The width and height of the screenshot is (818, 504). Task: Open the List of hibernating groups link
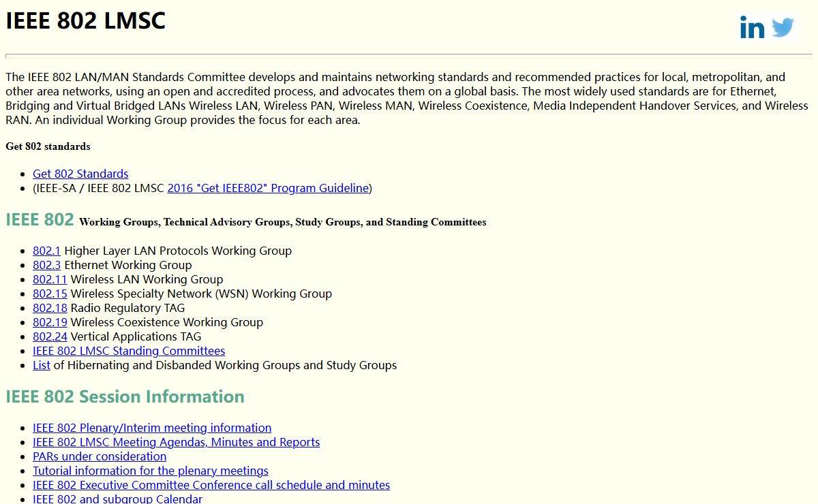42,365
